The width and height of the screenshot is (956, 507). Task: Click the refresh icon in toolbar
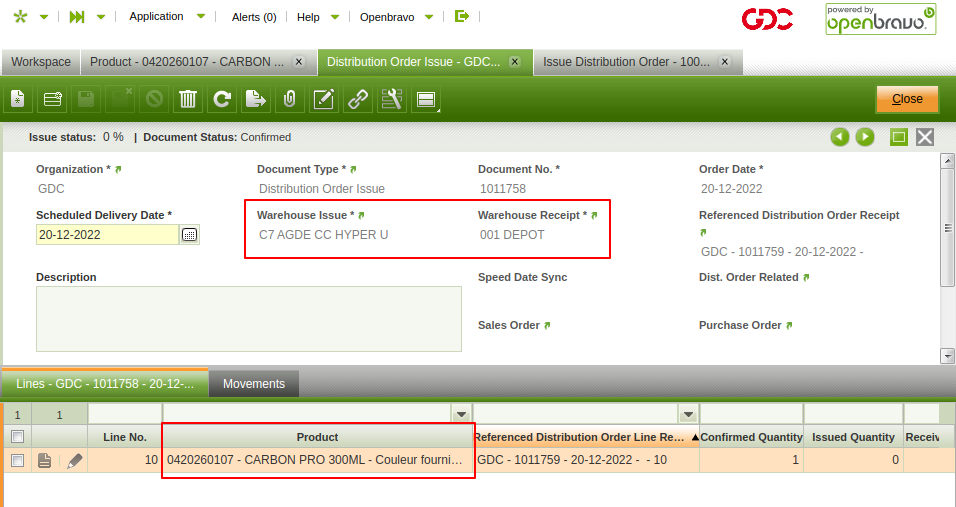[222, 99]
